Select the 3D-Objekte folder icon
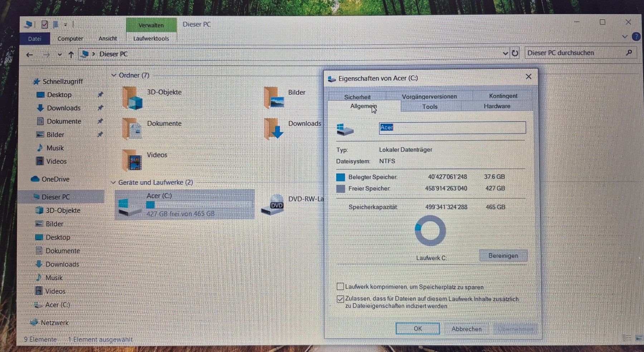The image size is (644, 352). 132,98
